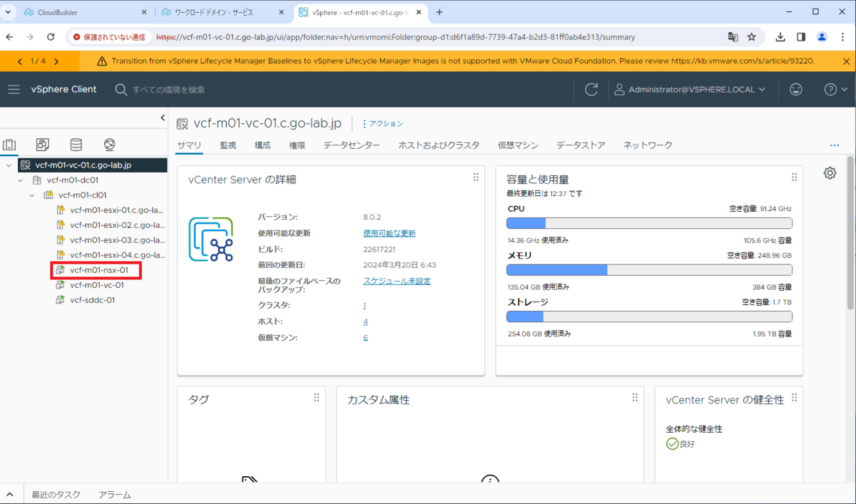The image size is (856, 504).
Task: Open the アラーム panel
Action: 115,494
